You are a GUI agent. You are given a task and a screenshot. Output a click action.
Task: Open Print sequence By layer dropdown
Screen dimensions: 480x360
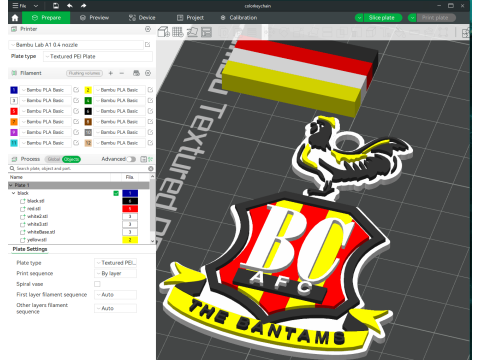click(115, 273)
